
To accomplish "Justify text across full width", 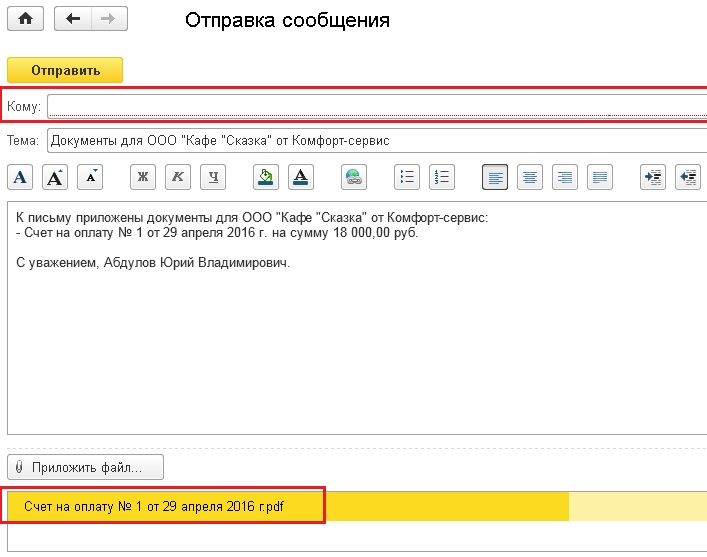I will tap(600, 177).
